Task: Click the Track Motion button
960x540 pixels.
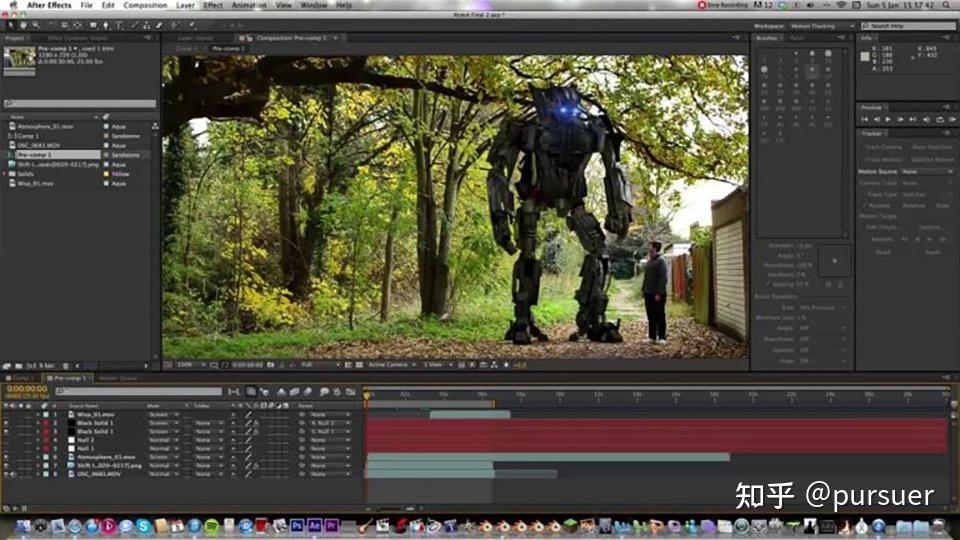Action: pyautogui.click(x=883, y=159)
